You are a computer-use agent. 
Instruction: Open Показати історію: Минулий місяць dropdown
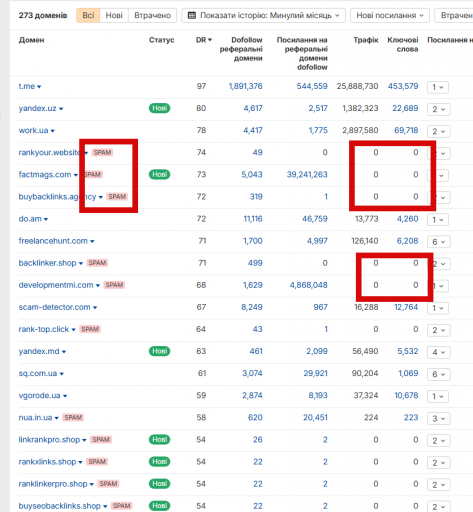click(263, 15)
